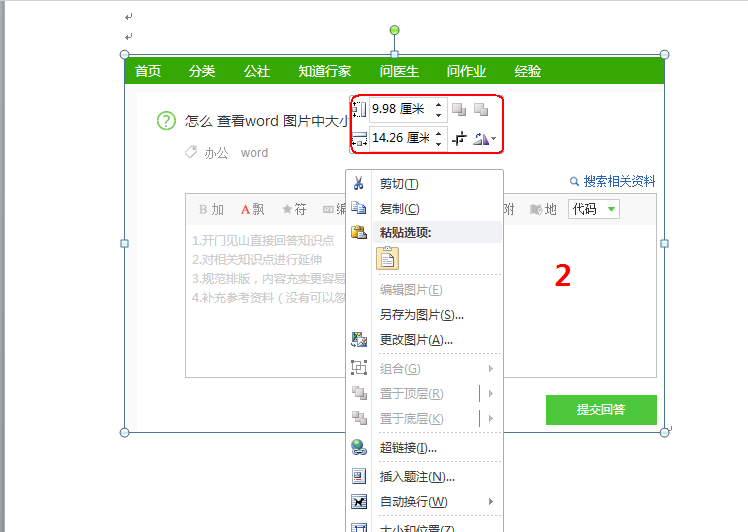The width and height of the screenshot is (748, 532).
Task: Click the paste clipboard icon beside 粘贴选项
Action: (x=359, y=232)
